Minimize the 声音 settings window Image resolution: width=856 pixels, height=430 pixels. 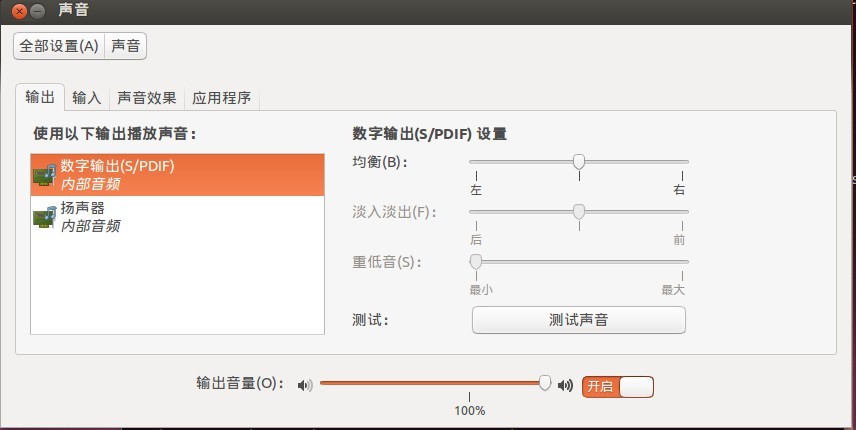coord(37,11)
